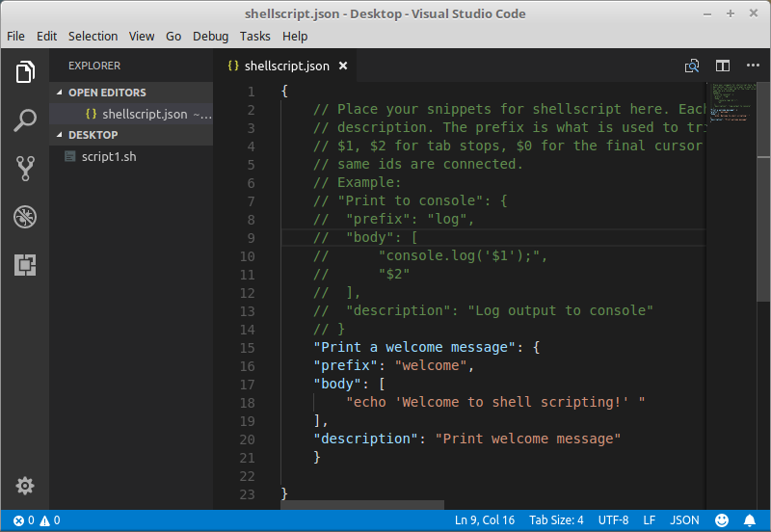The width and height of the screenshot is (771, 532).
Task: Open the Explorer view in activity bar
Action: click(x=25, y=72)
